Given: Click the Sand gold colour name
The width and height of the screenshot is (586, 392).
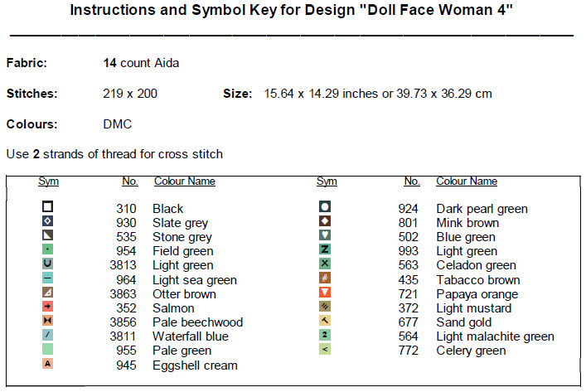Looking at the screenshot, I should click(463, 322).
